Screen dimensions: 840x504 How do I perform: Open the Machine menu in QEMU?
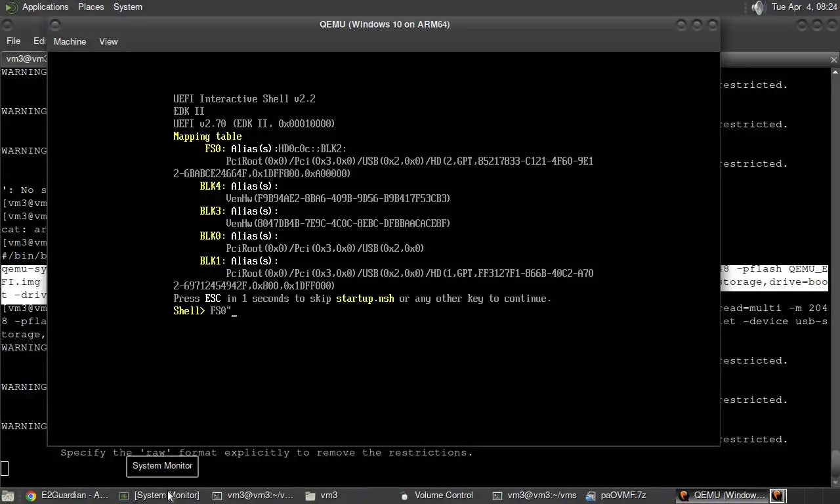[x=70, y=41]
